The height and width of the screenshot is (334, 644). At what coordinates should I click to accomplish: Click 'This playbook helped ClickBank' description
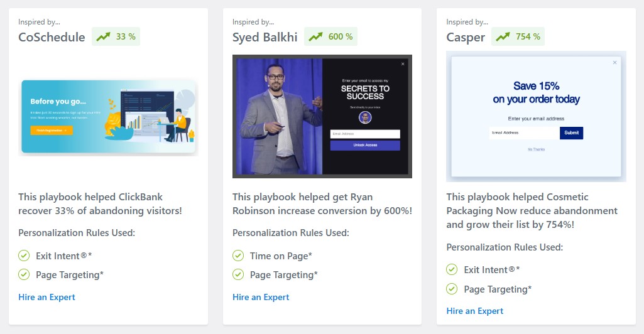coord(100,203)
